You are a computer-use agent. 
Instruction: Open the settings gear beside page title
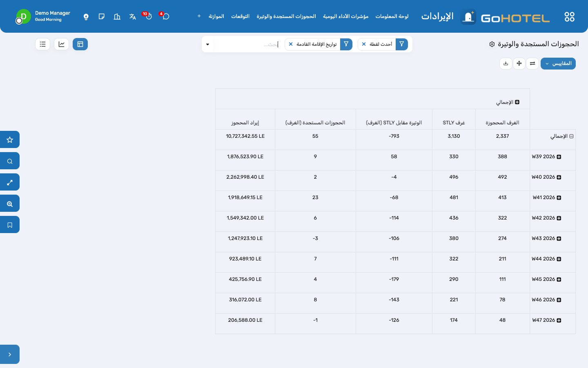[x=492, y=44]
